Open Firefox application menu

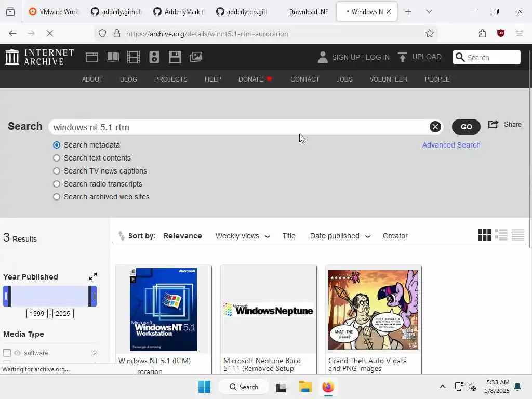pos(520,33)
